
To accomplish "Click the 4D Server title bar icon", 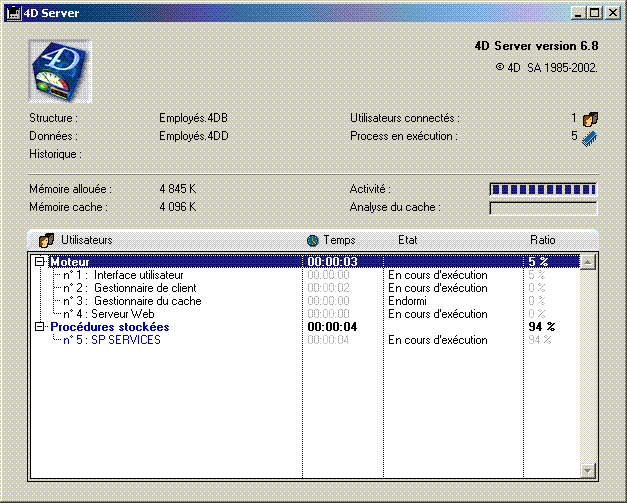I will 13,13.
